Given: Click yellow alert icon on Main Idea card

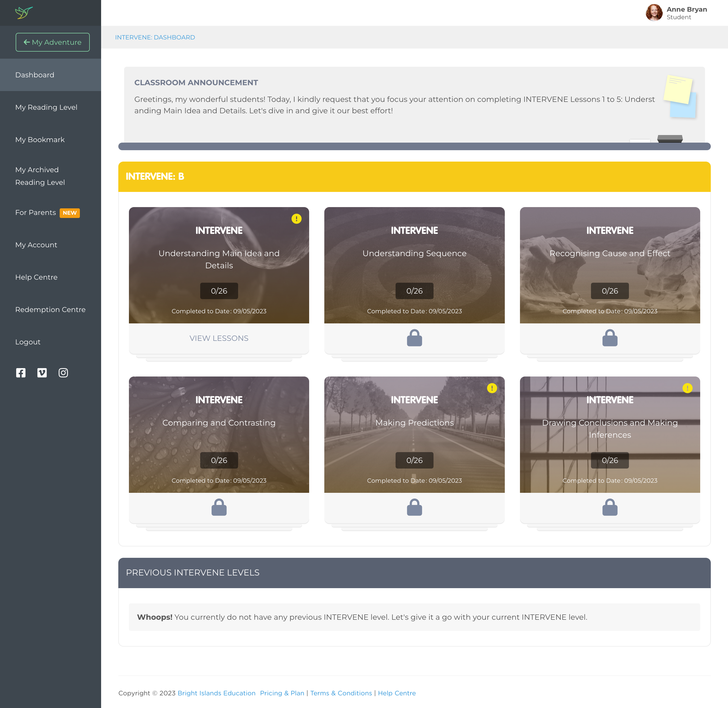Looking at the screenshot, I should pos(296,219).
